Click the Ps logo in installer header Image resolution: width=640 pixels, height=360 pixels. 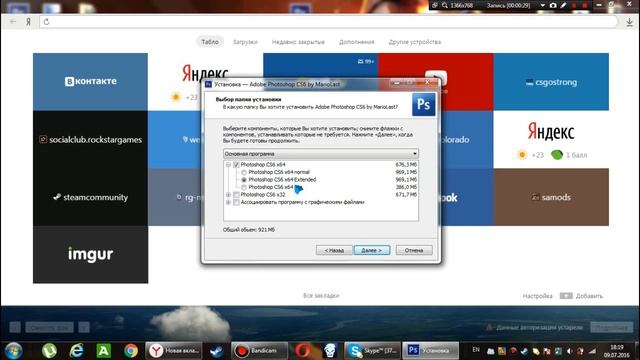[423, 105]
